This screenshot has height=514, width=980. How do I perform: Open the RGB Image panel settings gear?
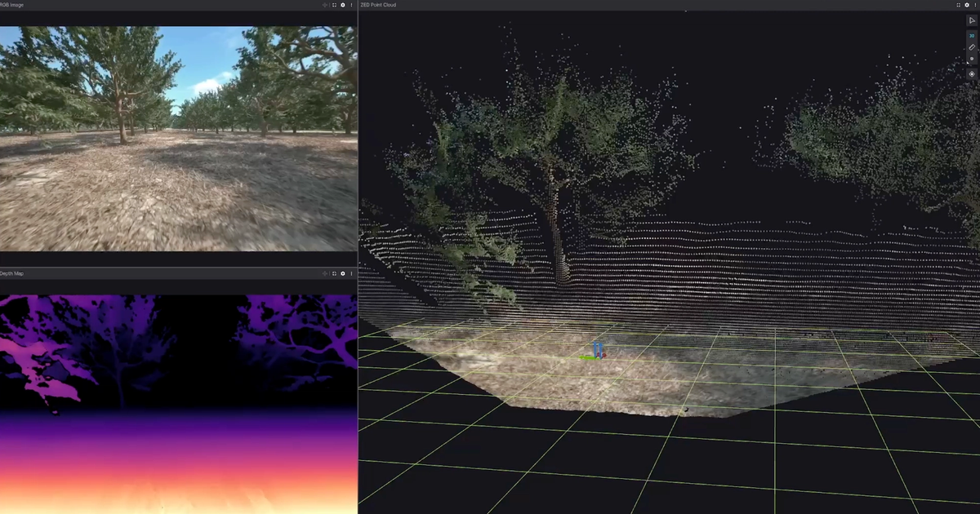tap(343, 5)
